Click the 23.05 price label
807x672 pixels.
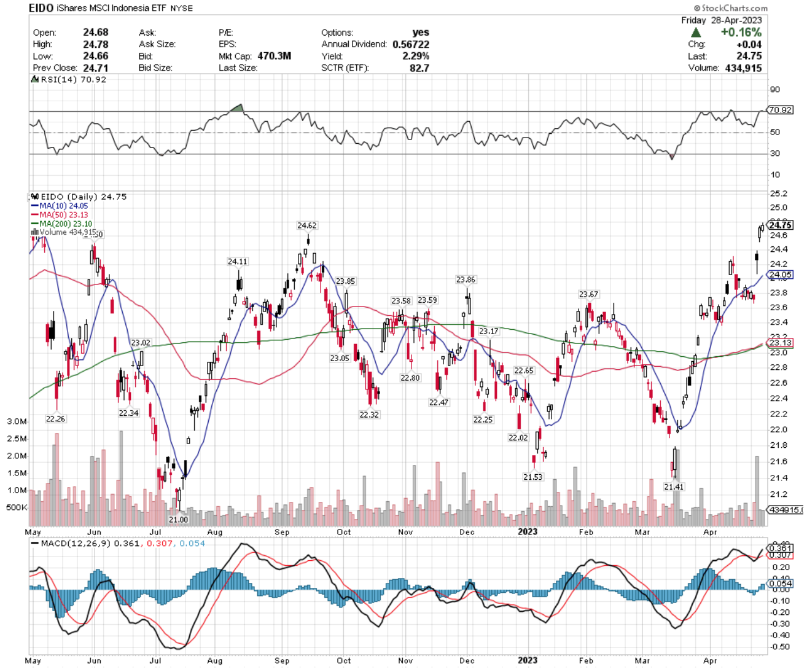[340, 358]
